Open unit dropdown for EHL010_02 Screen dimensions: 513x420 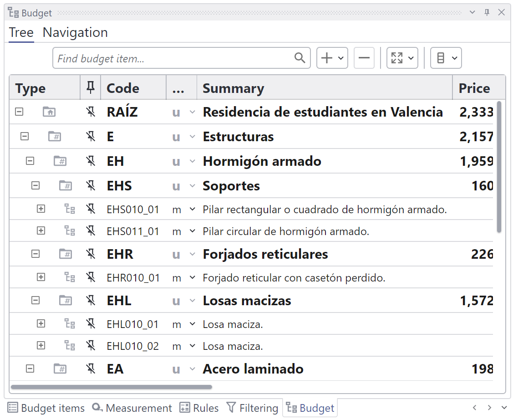click(x=193, y=346)
